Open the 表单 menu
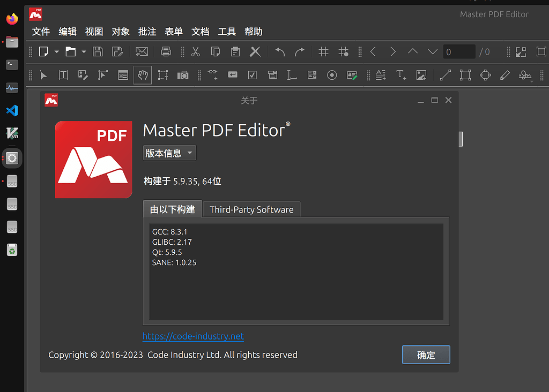This screenshot has width=549, height=392. point(174,32)
